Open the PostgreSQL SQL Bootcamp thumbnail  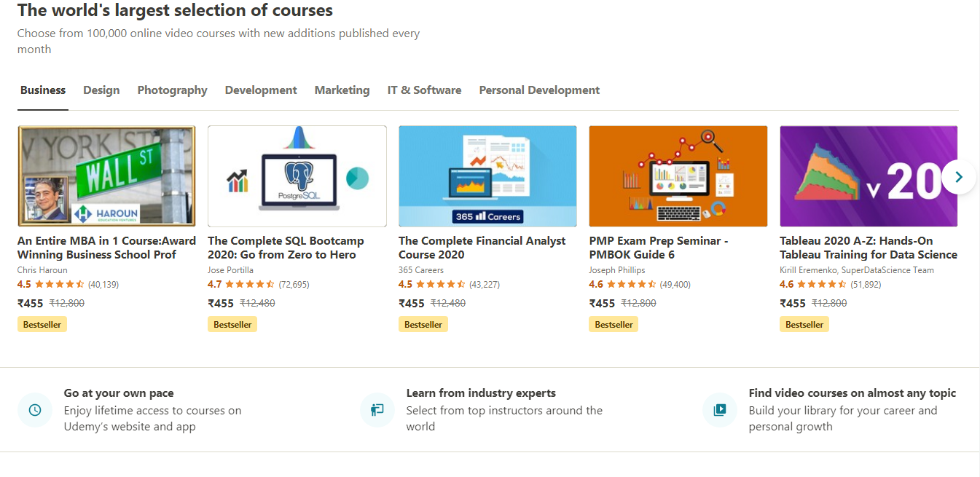tap(297, 176)
